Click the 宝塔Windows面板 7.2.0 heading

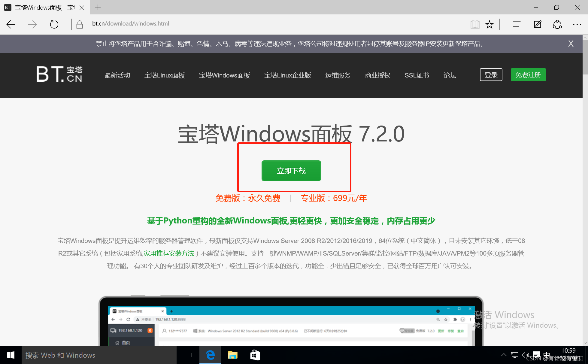point(291,134)
